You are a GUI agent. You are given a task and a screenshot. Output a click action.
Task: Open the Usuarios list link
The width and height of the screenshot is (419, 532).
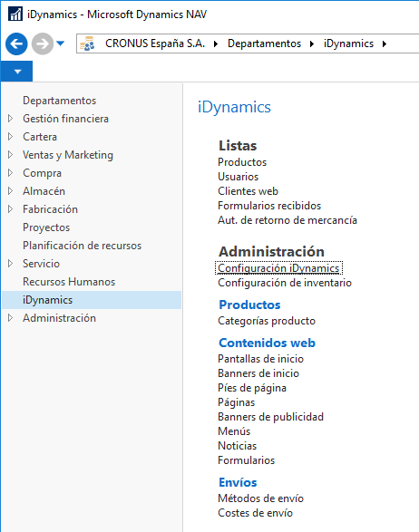tap(238, 177)
